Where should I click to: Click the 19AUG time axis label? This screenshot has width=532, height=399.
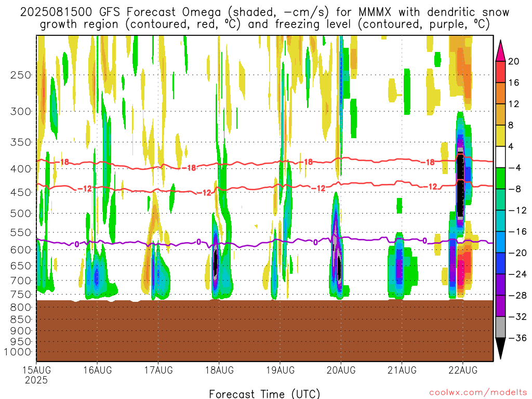point(280,370)
